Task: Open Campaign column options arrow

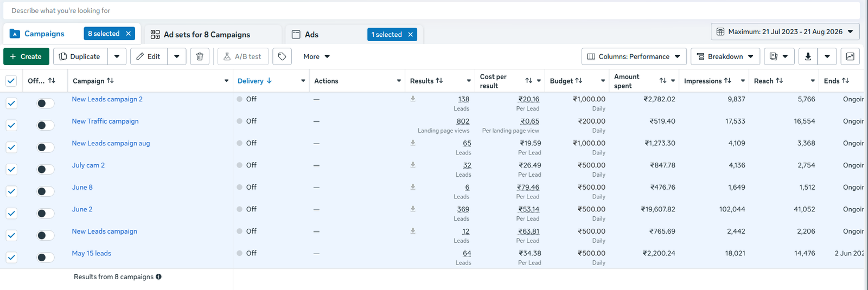Action: 226,81
